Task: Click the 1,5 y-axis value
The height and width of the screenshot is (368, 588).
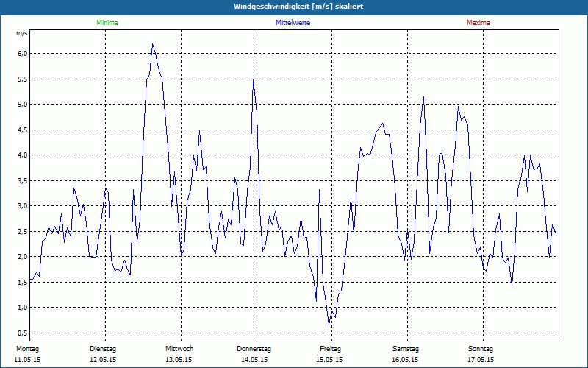Action: [23, 282]
